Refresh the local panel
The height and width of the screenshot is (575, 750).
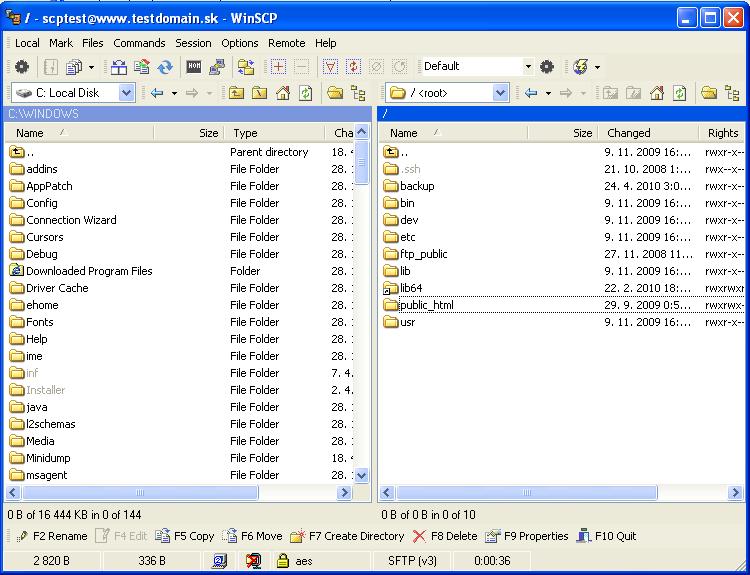point(306,93)
